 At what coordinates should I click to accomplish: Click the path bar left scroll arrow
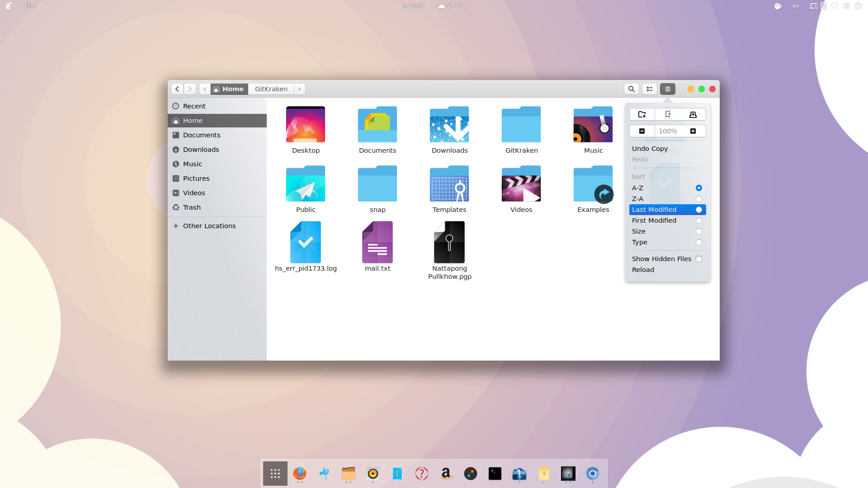205,89
